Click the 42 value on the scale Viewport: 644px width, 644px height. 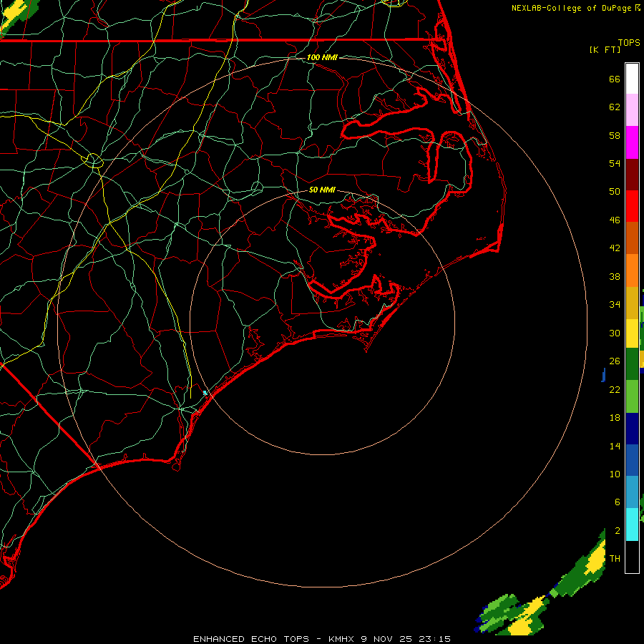tap(615, 248)
